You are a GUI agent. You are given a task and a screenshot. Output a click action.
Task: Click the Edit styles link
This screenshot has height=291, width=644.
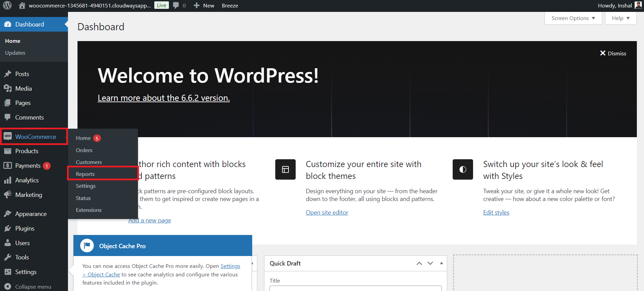coord(496,213)
